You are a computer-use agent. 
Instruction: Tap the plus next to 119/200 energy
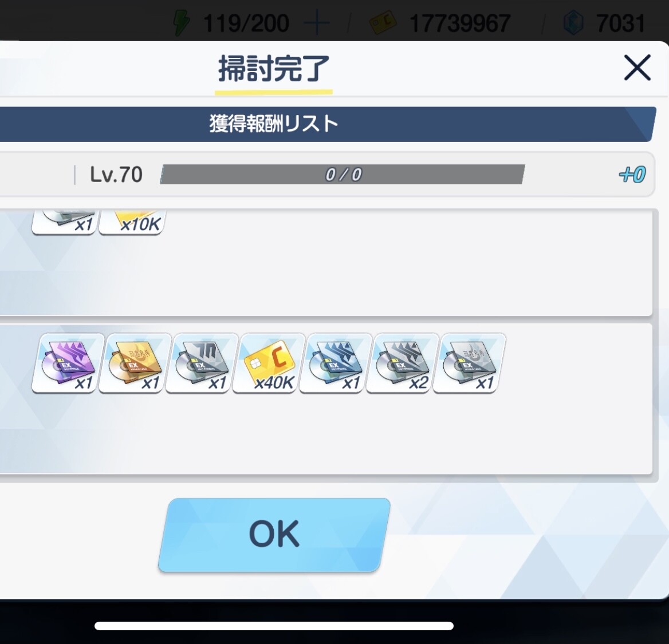tap(317, 23)
